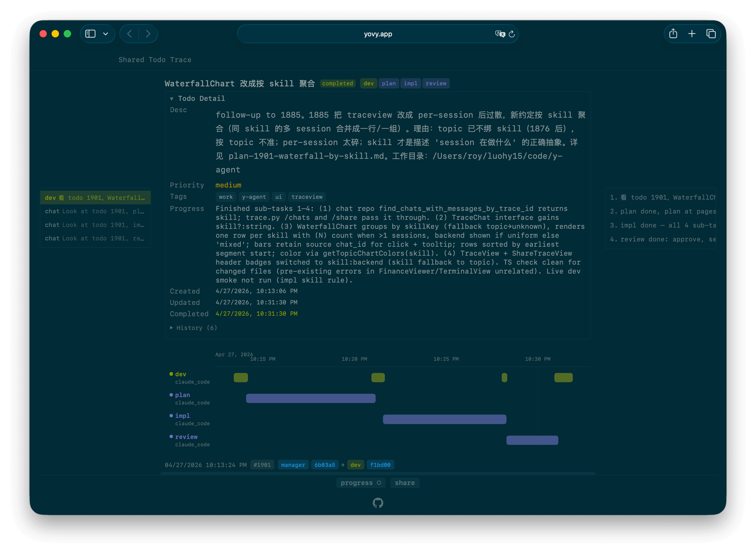Click the share button

tap(405, 483)
